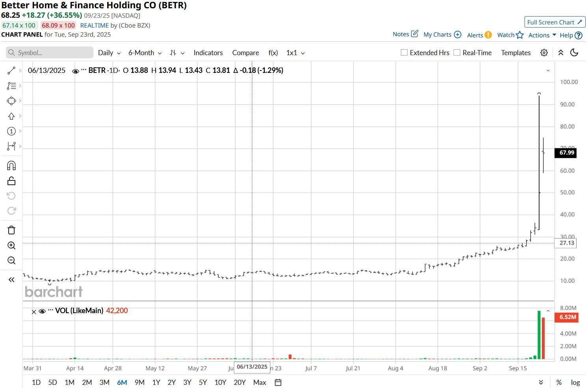
Task: Toggle the VOL indicator visibility
Action: click(42, 311)
